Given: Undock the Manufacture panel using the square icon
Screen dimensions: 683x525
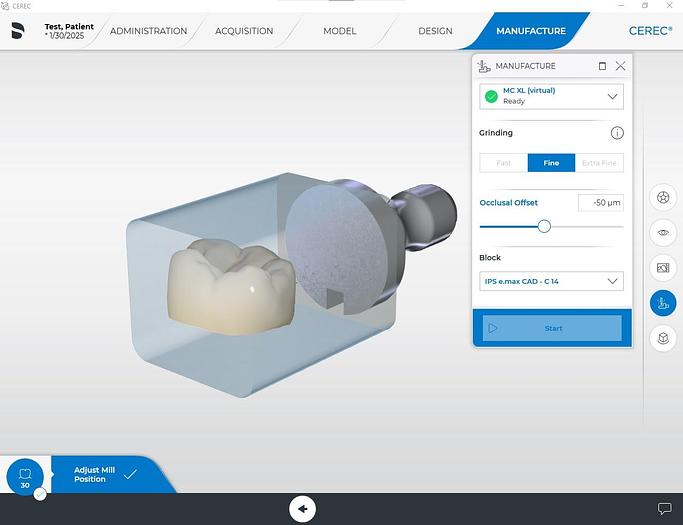Looking at the screenshot, I should point(602,66).
